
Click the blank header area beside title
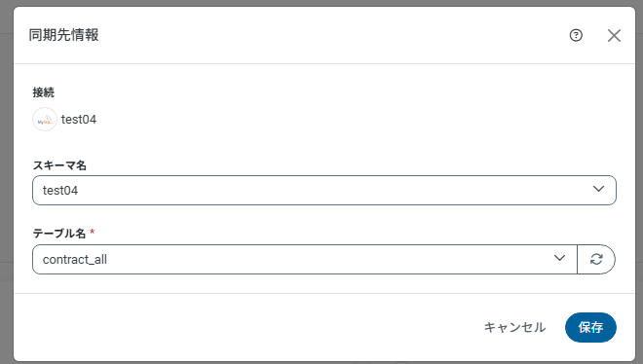(x=328, y=35)
